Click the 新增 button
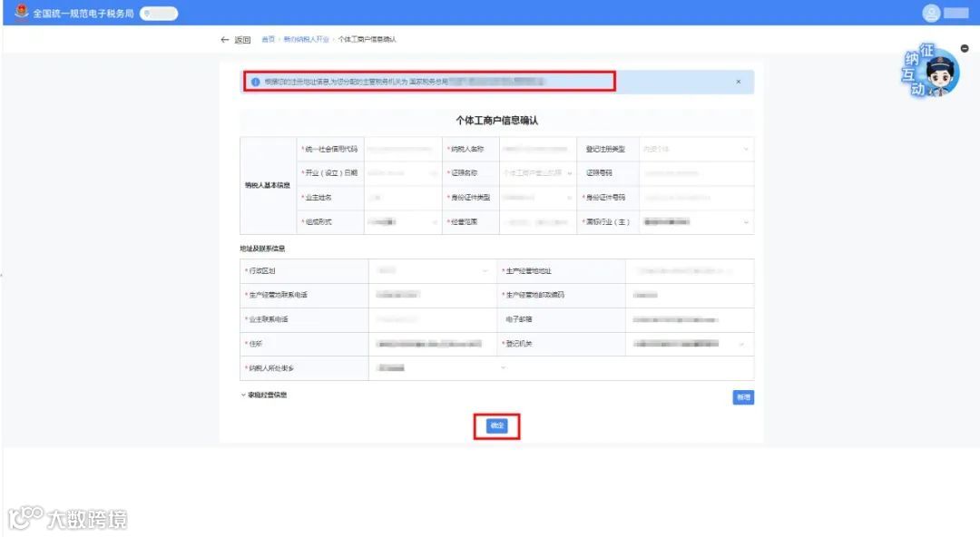 pyautogui.click(x=743, y=397)
